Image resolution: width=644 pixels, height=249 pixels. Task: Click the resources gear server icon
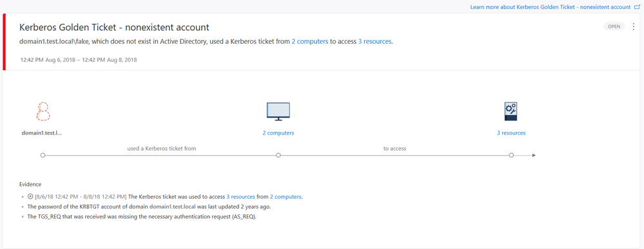pos(511,111)
